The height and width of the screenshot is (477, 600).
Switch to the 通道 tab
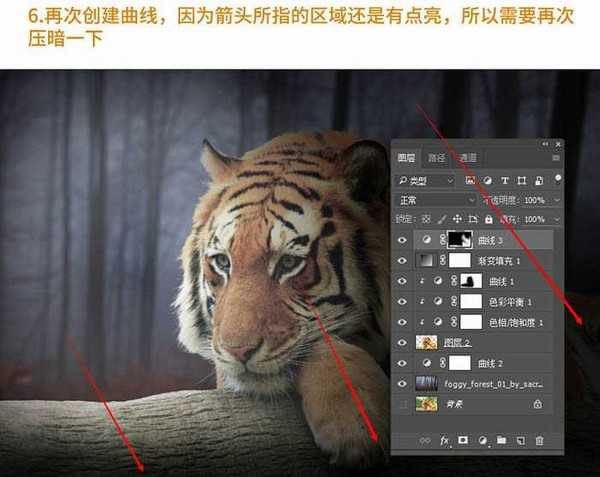click(x=468, y=157)
